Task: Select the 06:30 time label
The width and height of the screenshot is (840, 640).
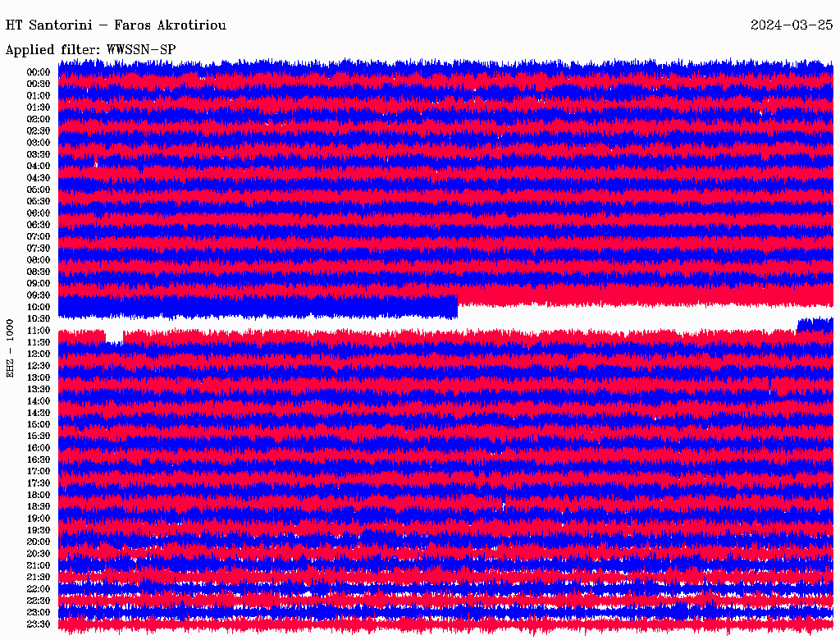Action: pyautogui.click(x=39, y=225)
